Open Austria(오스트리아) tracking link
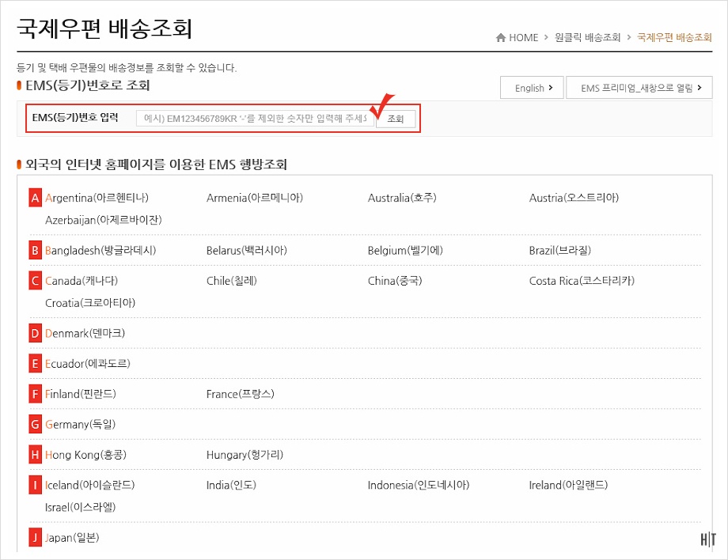Image resolution: width=728 pixels, height=560 pixels. (574, 198)
